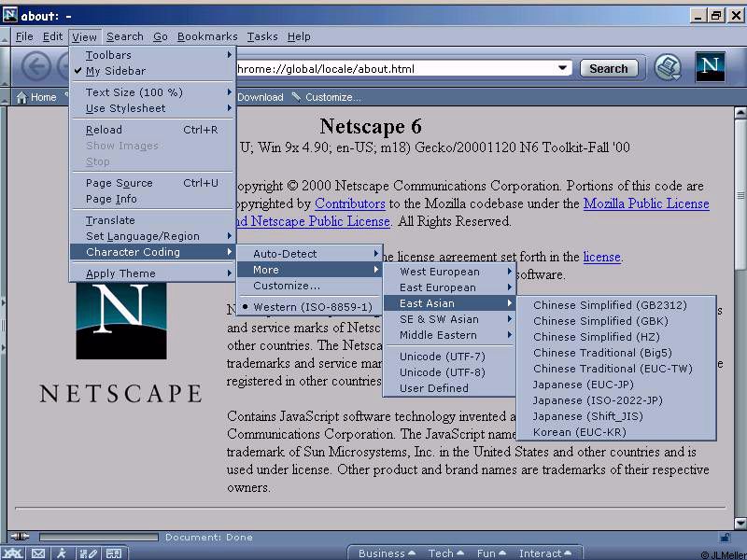Click the online/offline plug icon in the status bar
This screenshot has height=560, width=747.
[x=20, y=537]
